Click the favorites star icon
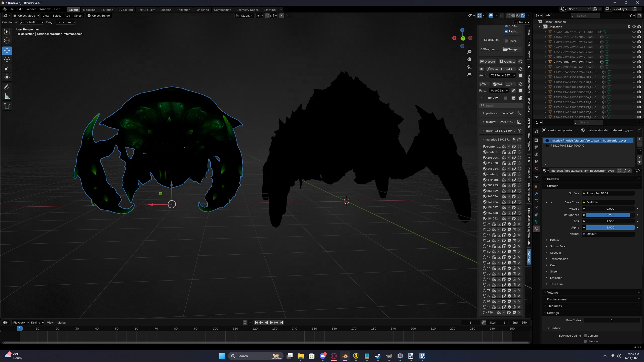 (x=481, y=69)
